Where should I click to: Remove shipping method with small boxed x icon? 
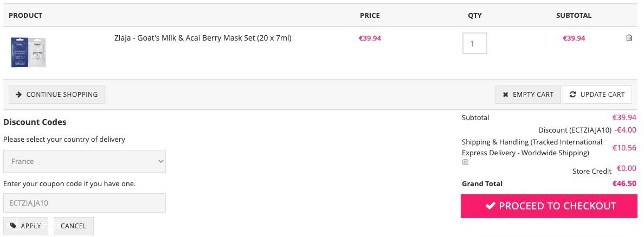click(x=465, y=162)
